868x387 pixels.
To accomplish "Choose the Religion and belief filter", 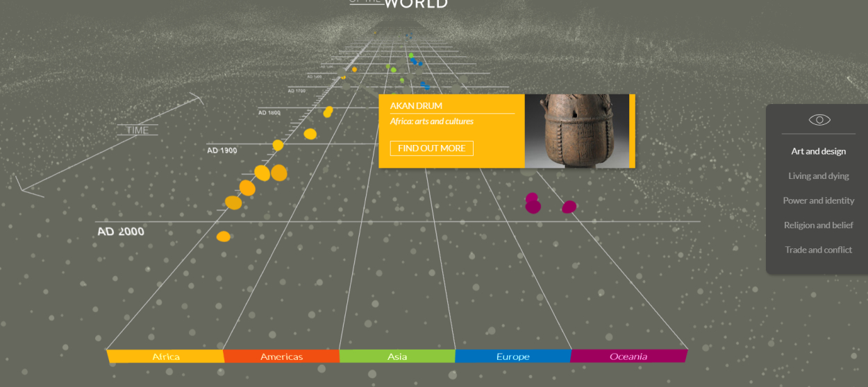I will tap(818, 225).
